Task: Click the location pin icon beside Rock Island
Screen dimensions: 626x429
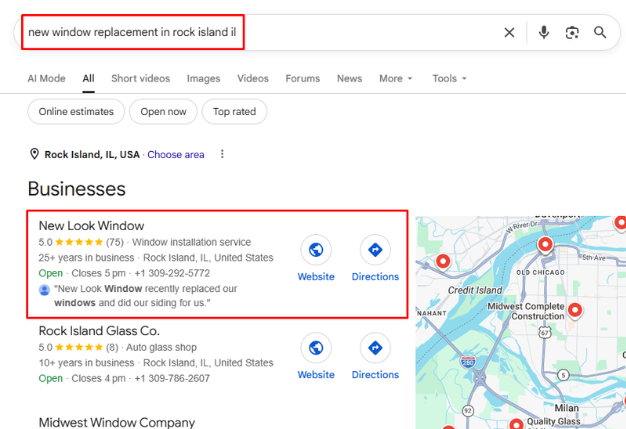Action: tap(34, 154)
